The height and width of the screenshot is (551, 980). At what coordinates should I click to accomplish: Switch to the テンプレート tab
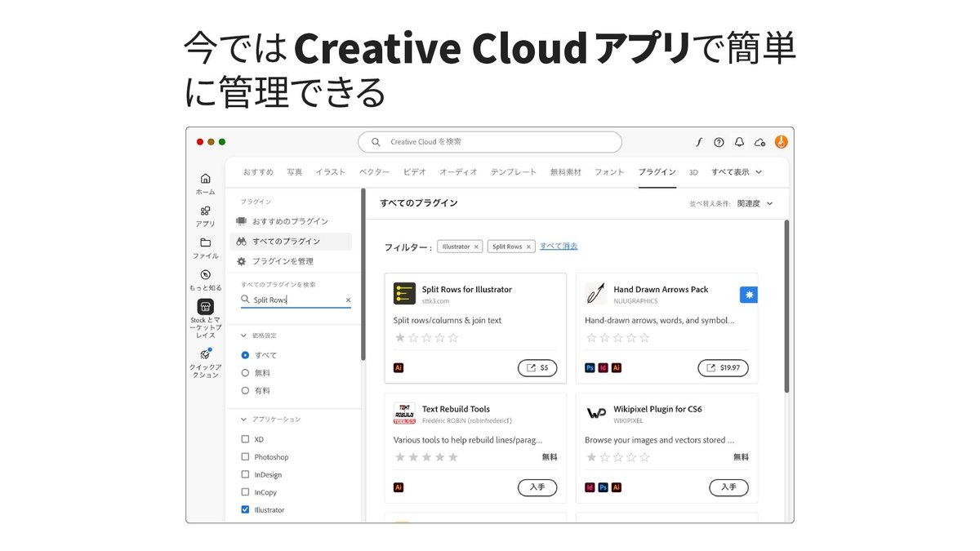pyautogui.click(x=514, y=172)
